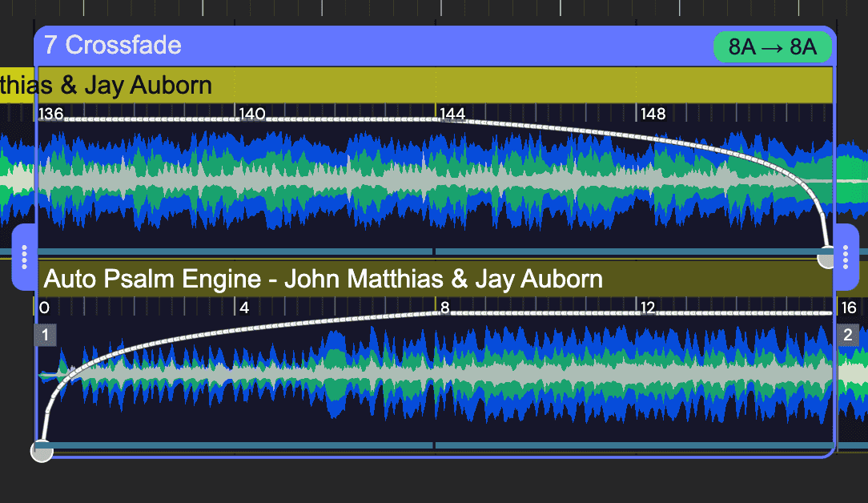Select cue marker 1 on the incoming track

coord(45,335)
